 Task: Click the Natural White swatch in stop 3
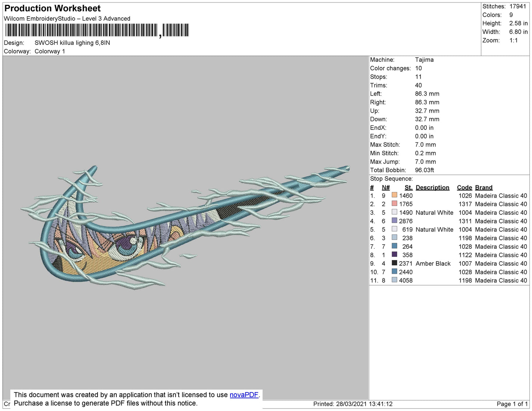pyautogui.click(x=394, y=212)
